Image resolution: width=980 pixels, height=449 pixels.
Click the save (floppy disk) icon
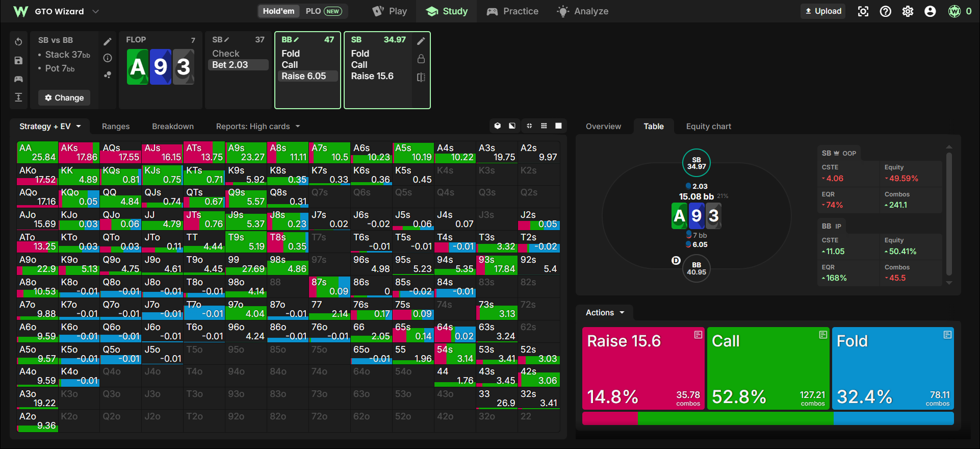click(x=18, y=61)
